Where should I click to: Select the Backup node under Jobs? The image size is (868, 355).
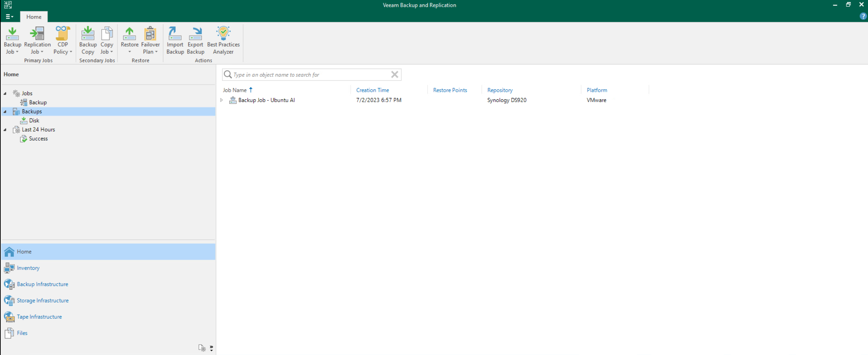pos(34,102)
